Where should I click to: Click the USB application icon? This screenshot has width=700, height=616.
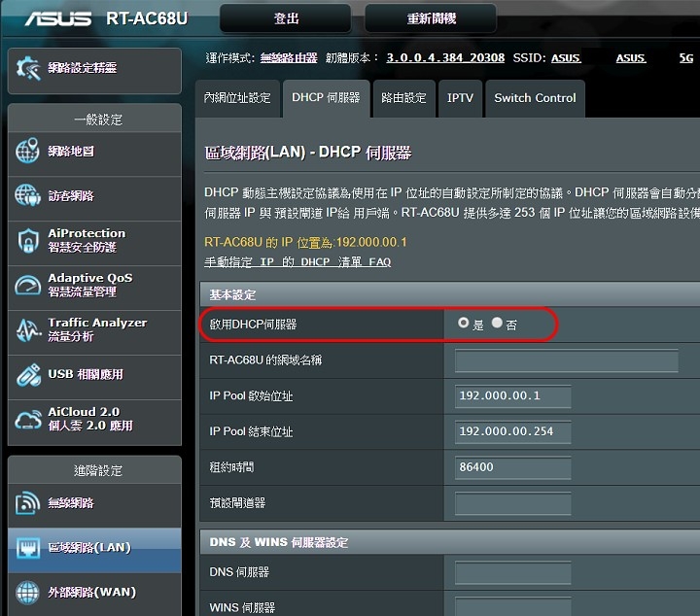pyautogui.click(x=28, y=375)
